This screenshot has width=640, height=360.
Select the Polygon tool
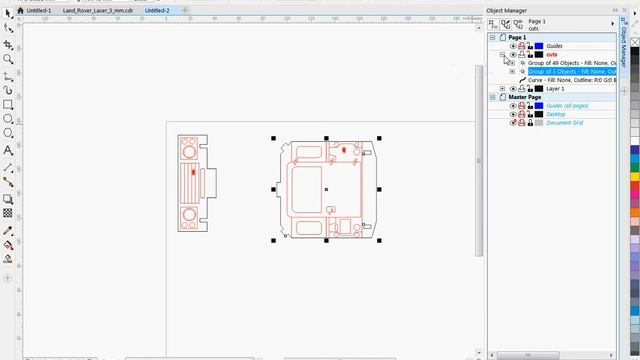pyautogui.click(x=8, y=133)
